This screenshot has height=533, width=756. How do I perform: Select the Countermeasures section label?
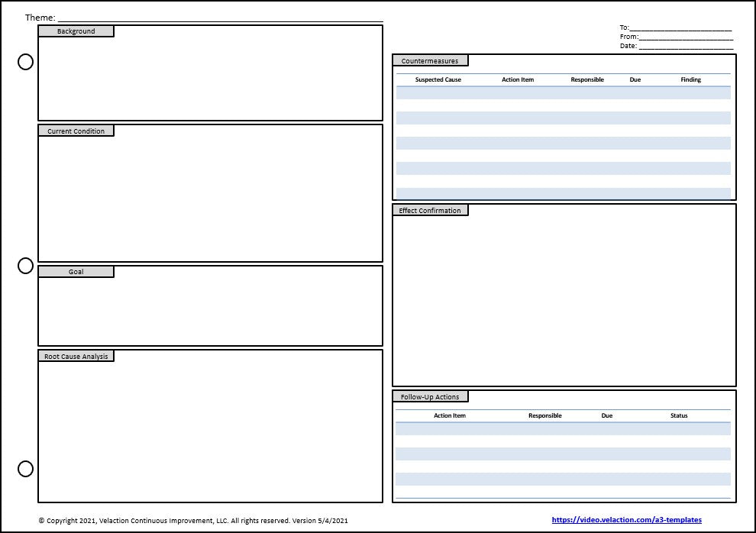point(430,61)
